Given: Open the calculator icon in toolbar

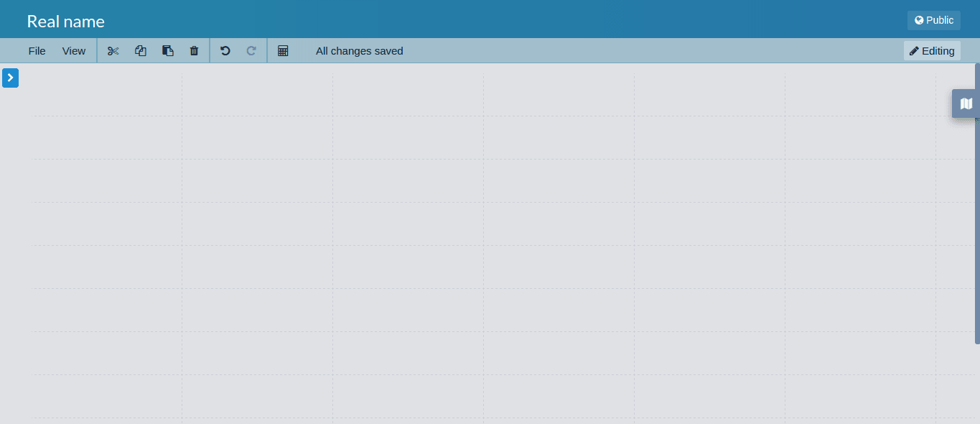Looking at the screenshot, I should pyautogui.click(x=283, y=51).
